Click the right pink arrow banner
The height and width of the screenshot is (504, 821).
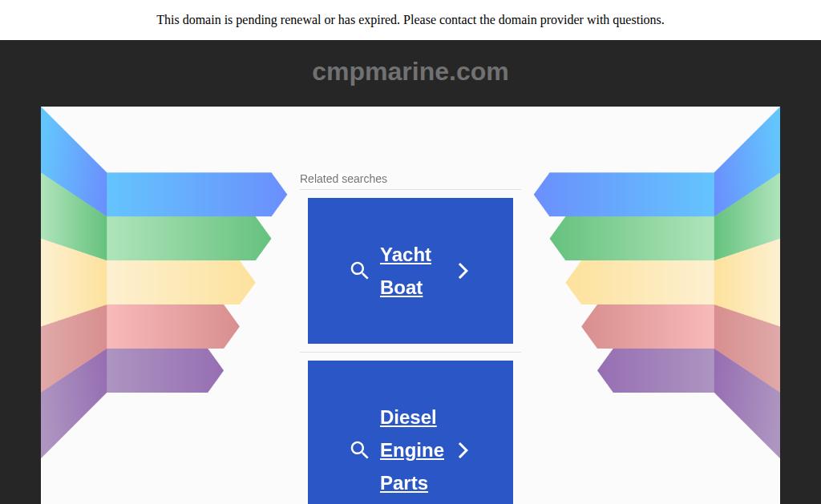point(648,327)
